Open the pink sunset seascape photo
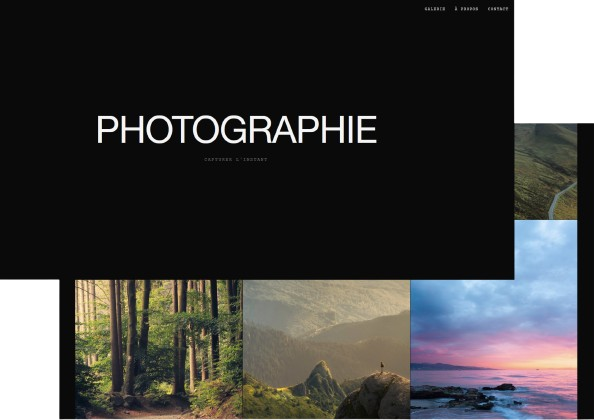This screenshot has width=594, height=420. (494, 319)
